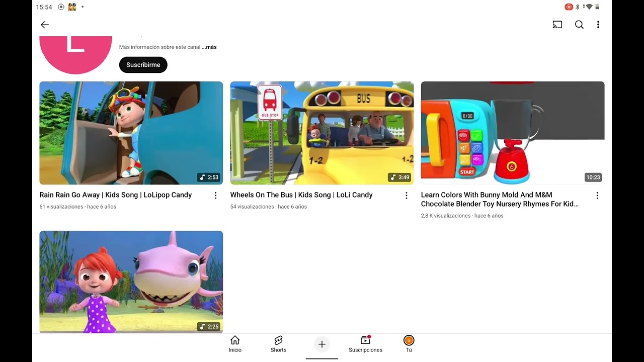Tap '54 visualizaciones · hace 6 años' text
This screenshot has width=644, height=362.
click(269, 207)
